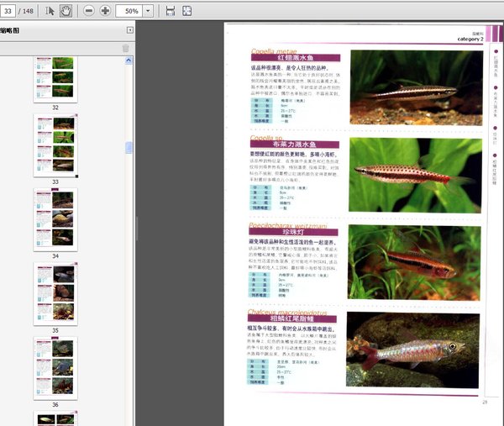
Task: Click the partially visible page 37 thumbnail
Action: tap(55, 418)
